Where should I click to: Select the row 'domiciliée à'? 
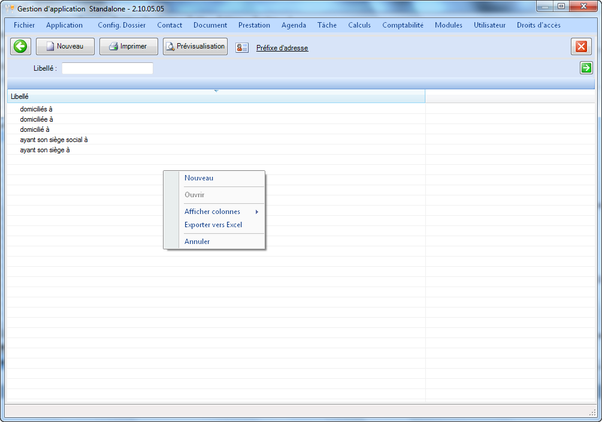click(x=37, y=119)
